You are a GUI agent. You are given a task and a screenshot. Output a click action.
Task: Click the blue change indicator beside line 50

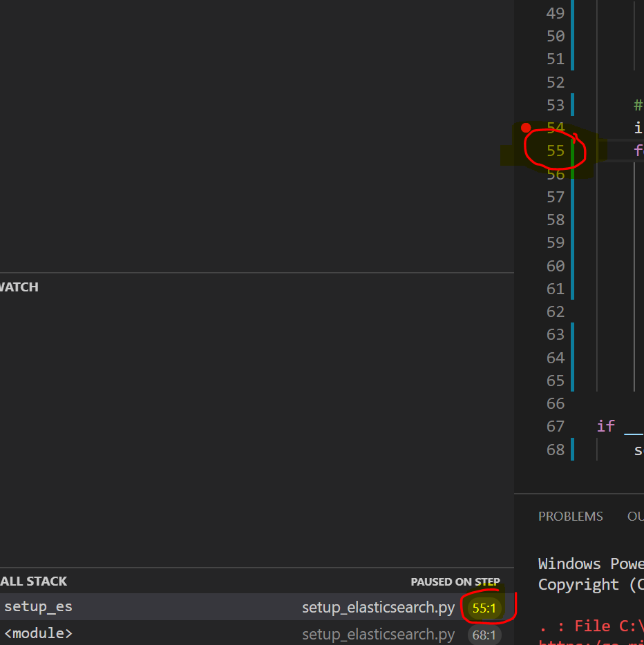coord(571,36)
